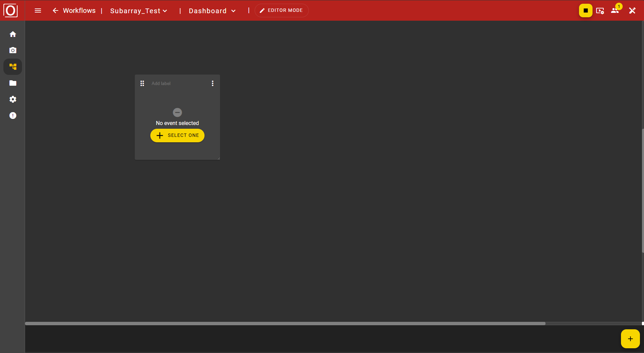Go back to Workflows
The height and width of the screenshot is (353, 644).
coord(74,11)
